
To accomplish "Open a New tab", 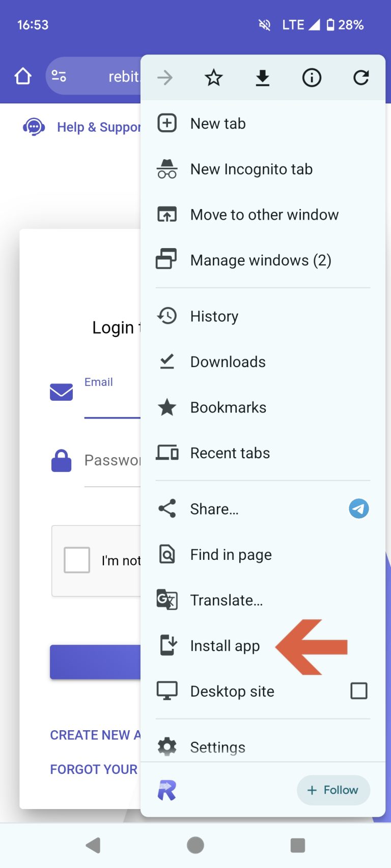I will [218, 124].
